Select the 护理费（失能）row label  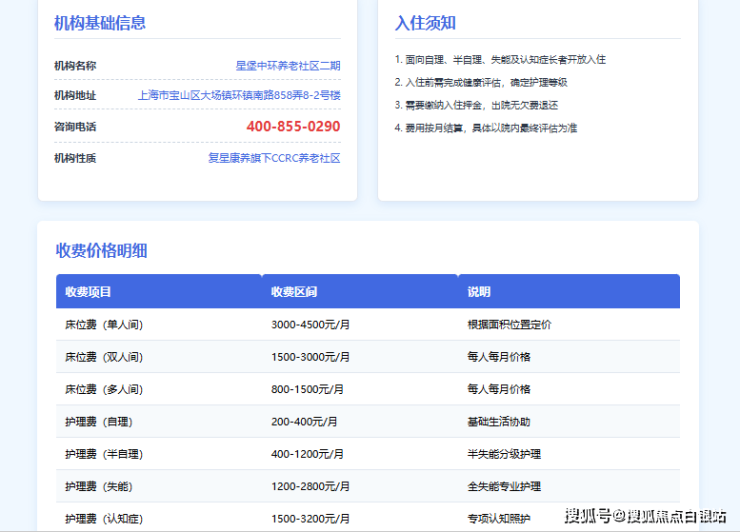click(99, 486)
